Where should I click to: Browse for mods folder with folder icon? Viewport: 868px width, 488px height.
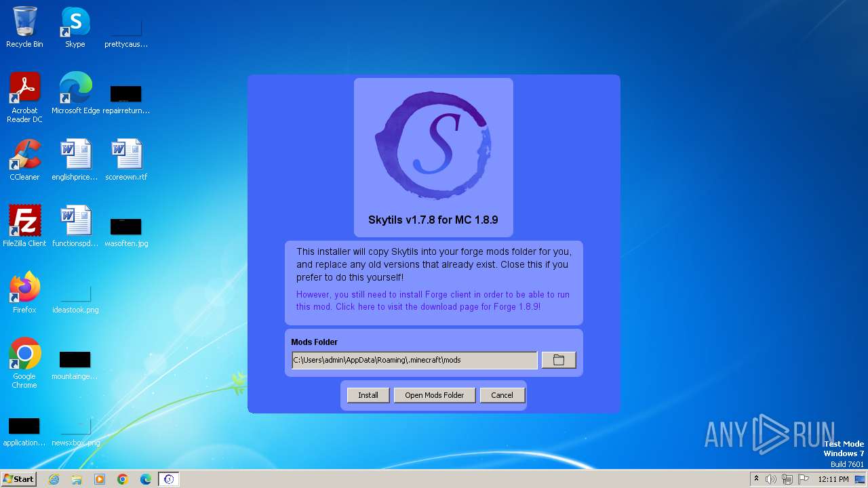tap(559, 360)
